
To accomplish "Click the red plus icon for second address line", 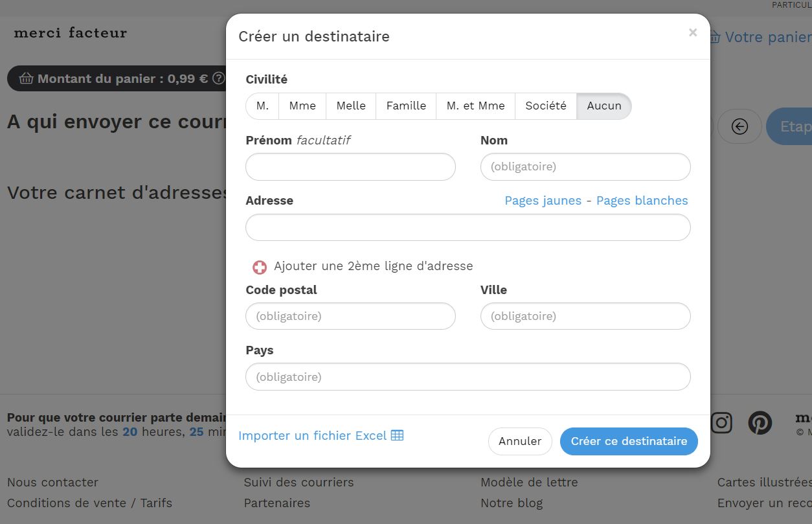I will coord(260,267).
